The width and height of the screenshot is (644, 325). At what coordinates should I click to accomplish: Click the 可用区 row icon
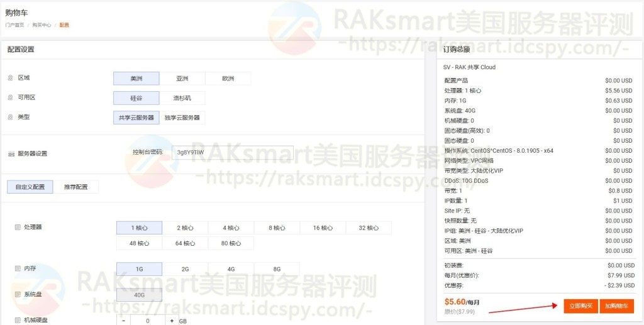[x=11, y=97]
